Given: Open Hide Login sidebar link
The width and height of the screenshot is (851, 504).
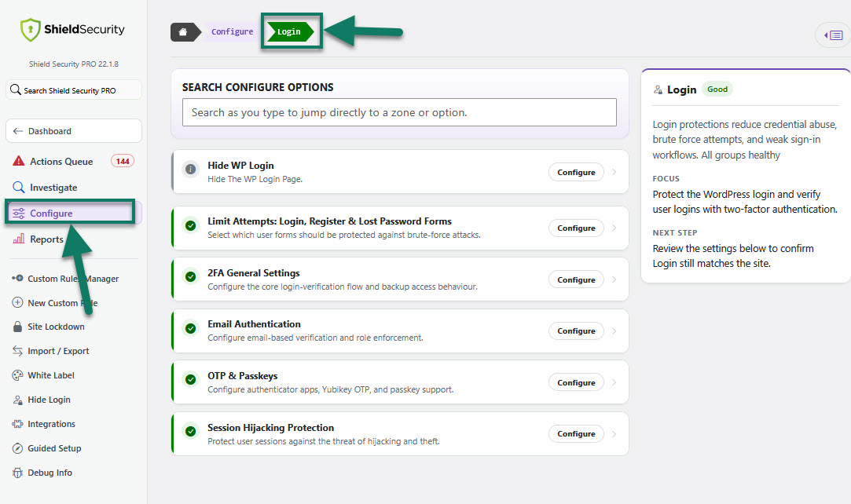Looking at the screenshot, I should coord(49,400).
